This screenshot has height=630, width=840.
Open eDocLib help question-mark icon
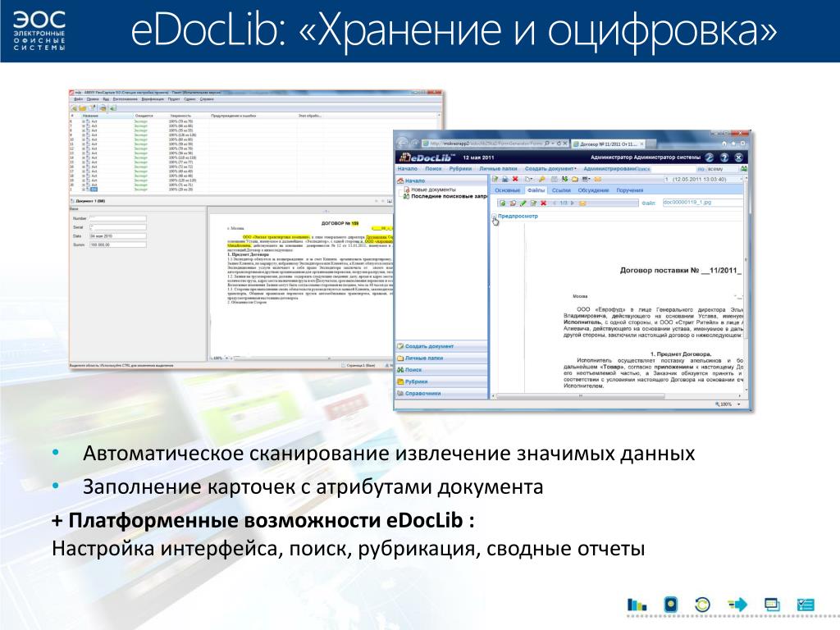click(x=724, y=157)
